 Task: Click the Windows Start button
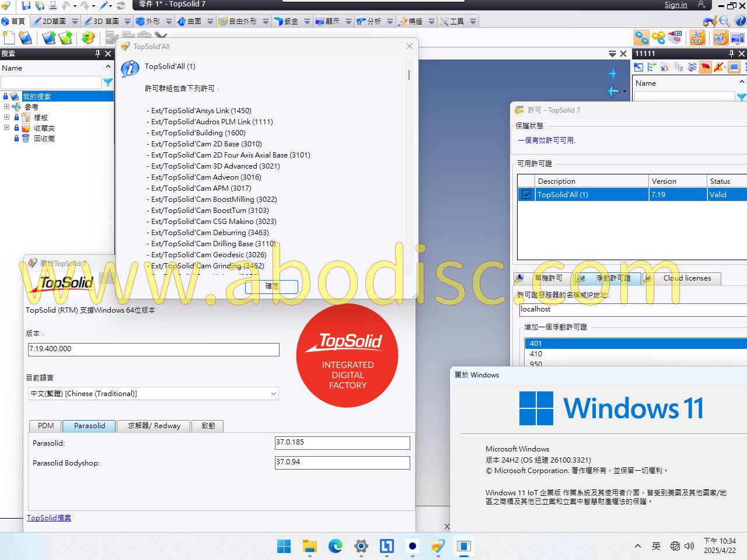[x=284, y=546]
